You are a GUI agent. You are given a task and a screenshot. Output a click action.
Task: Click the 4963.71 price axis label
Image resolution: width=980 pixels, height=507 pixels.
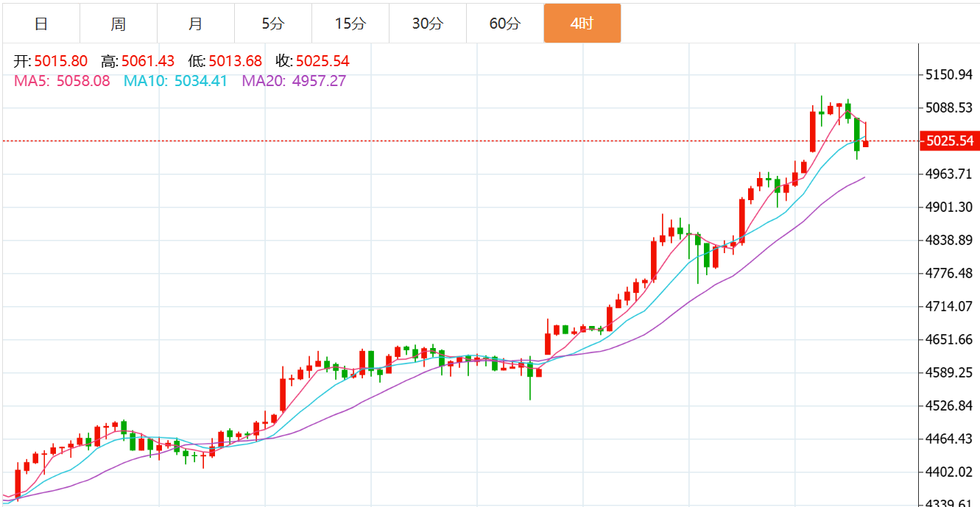click(949, 174)
